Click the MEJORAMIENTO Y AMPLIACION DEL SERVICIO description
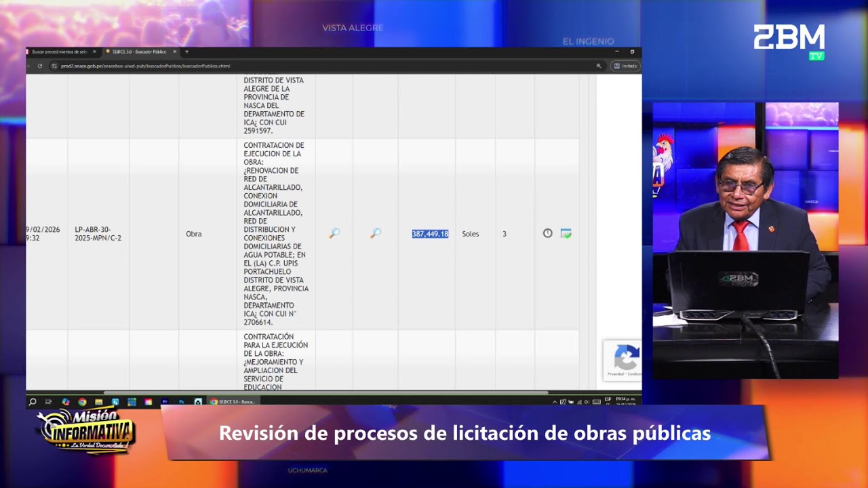868x488 pixels. pos(275,362)
